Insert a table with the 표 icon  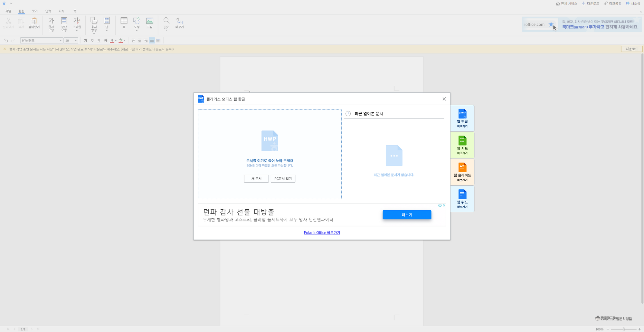pyautogui.click(x=124, y=21)
